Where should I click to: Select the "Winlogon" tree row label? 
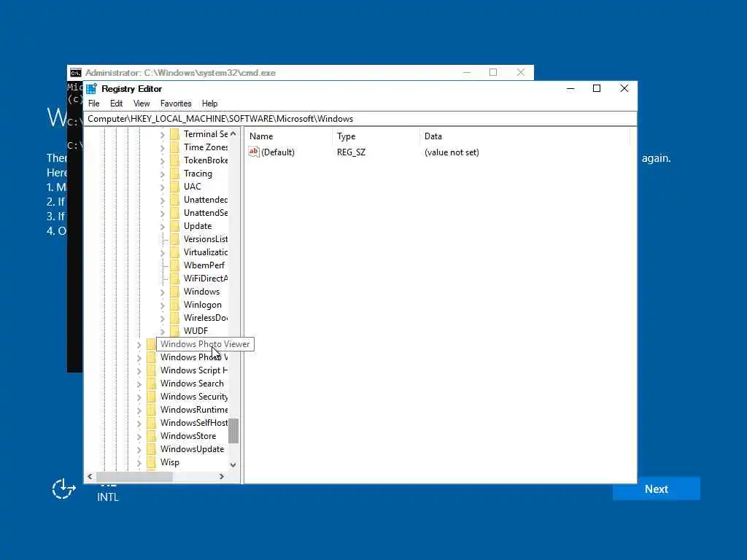tap(203, 305)
